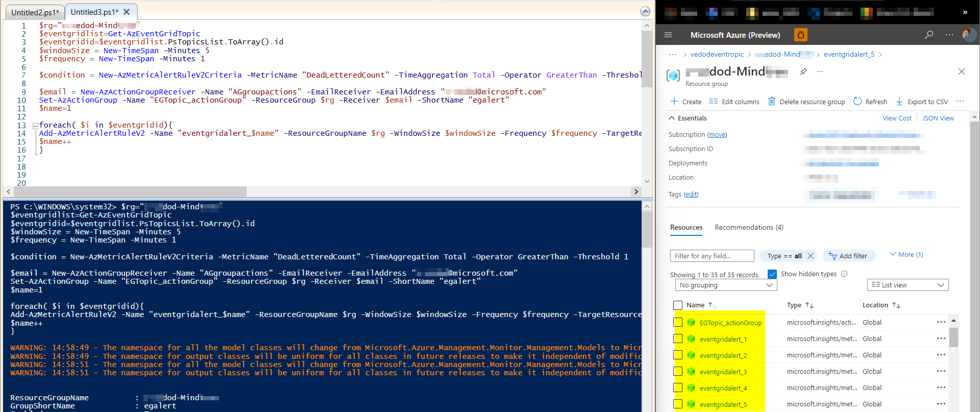Check the EGTopic_actionGroup row checkbox
Screen dimensions: 980x412
pyautogui.click(x=678, y=322)
